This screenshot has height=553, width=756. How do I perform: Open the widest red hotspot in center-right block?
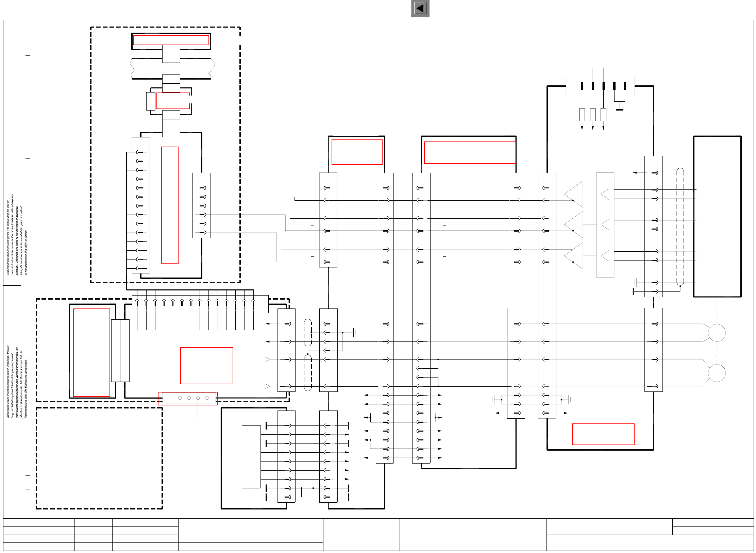coord(470,153)
